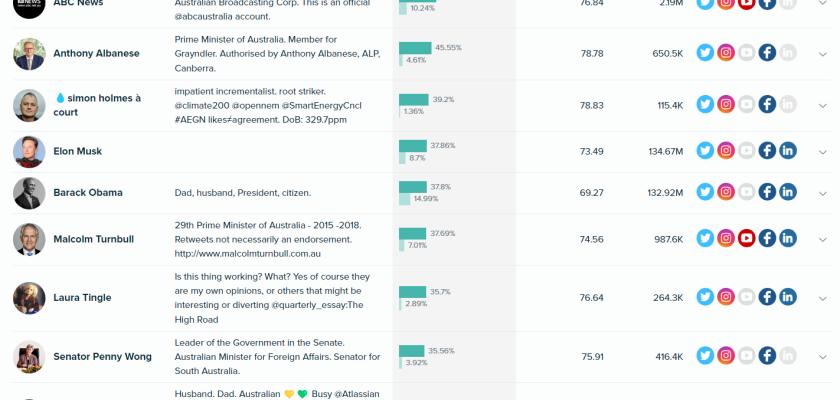Click the Malcolm Turnbull name link

point(94,239)
